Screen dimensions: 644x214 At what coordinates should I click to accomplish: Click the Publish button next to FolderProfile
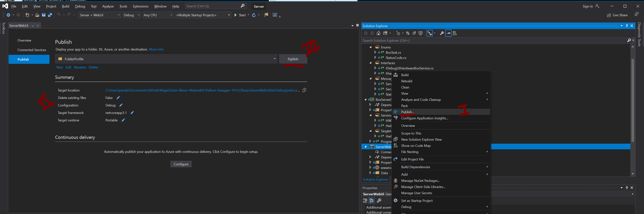(x=293, y=59)
